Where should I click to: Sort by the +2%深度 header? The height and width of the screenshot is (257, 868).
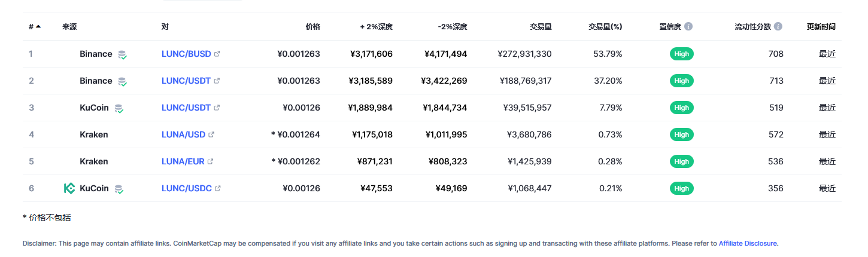(376, 27)
